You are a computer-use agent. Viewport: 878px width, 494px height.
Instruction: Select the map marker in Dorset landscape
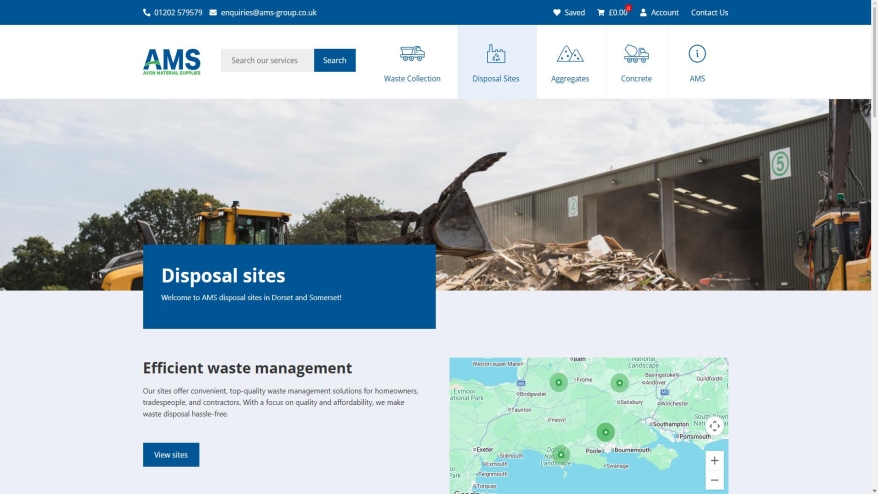pyautogui.click(x=561, y=455)
